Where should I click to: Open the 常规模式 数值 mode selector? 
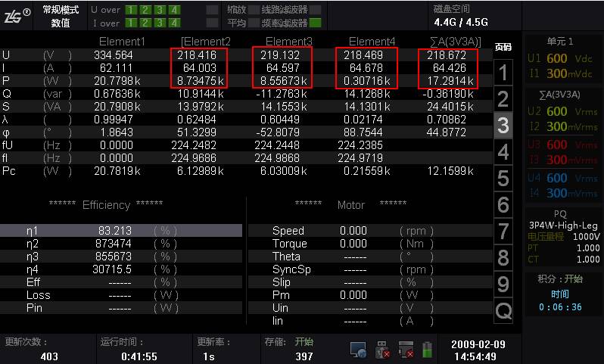coord(61,16)
